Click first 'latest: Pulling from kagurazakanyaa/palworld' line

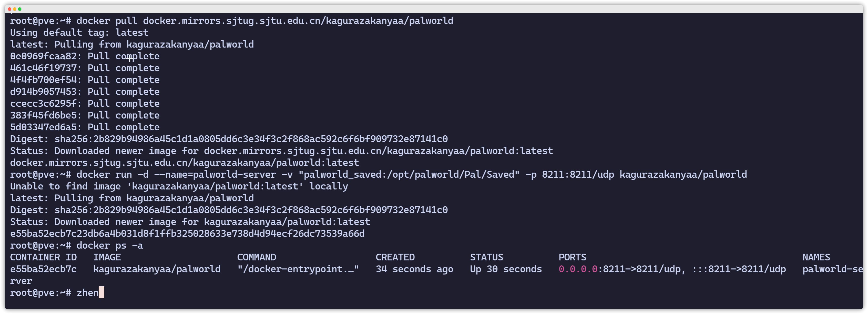tap(132, 45)
